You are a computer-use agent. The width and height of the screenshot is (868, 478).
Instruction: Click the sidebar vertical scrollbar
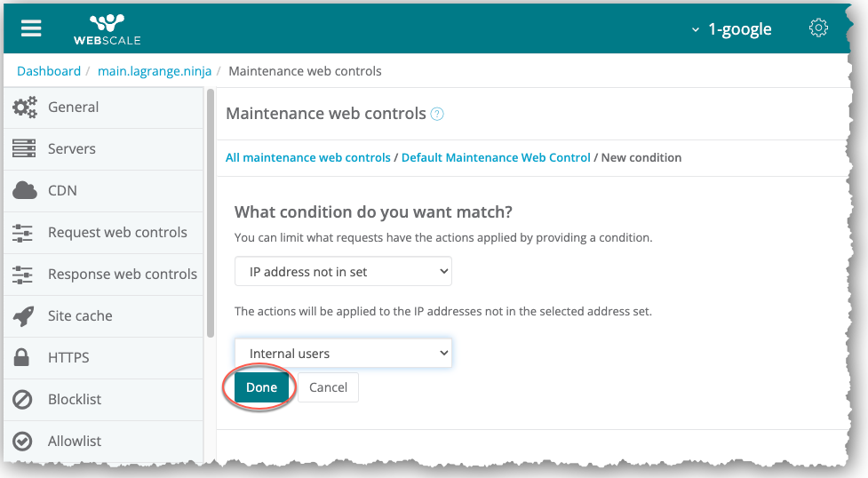coord(211,213)
